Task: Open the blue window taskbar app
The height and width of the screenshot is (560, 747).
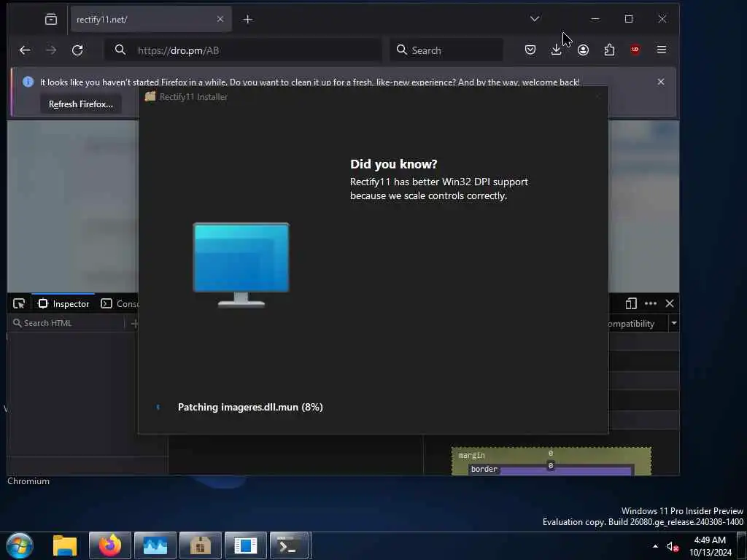Action: (246, 545)
